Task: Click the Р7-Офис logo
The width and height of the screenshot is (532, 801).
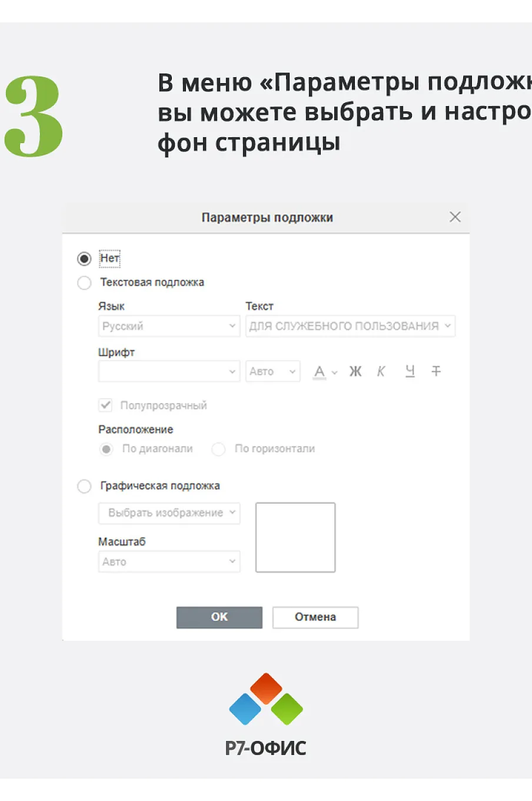Action: [x=266, y=714]
